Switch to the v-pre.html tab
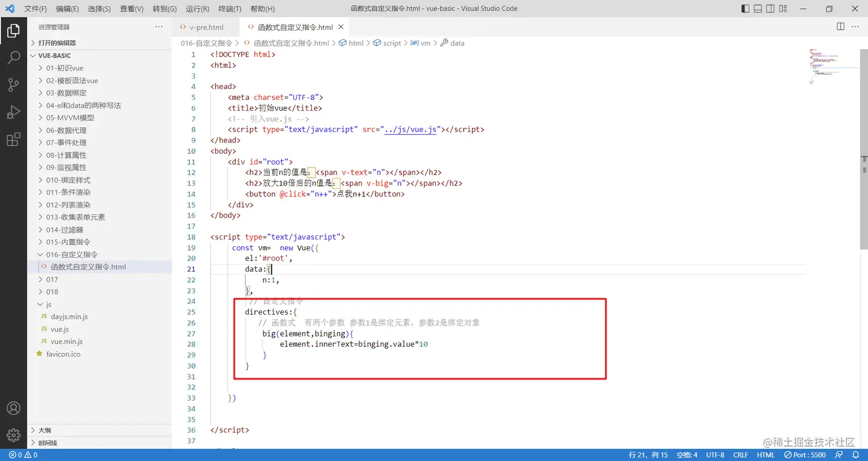 tap(206, 27)
